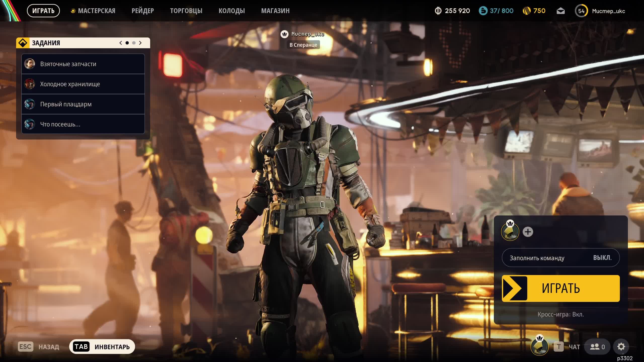
Task: Open the mail inbox envelope icon
Action: (560, 11)
